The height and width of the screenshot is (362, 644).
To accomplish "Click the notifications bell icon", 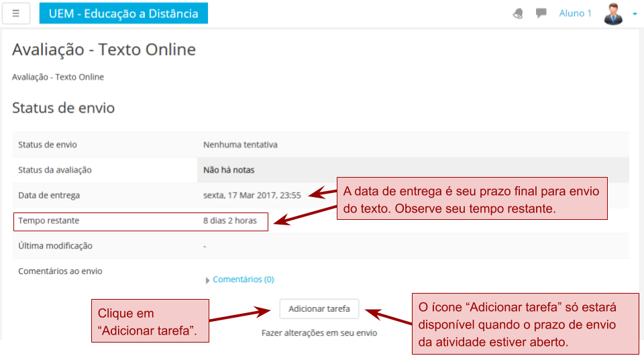I will (x=518, y=13).
